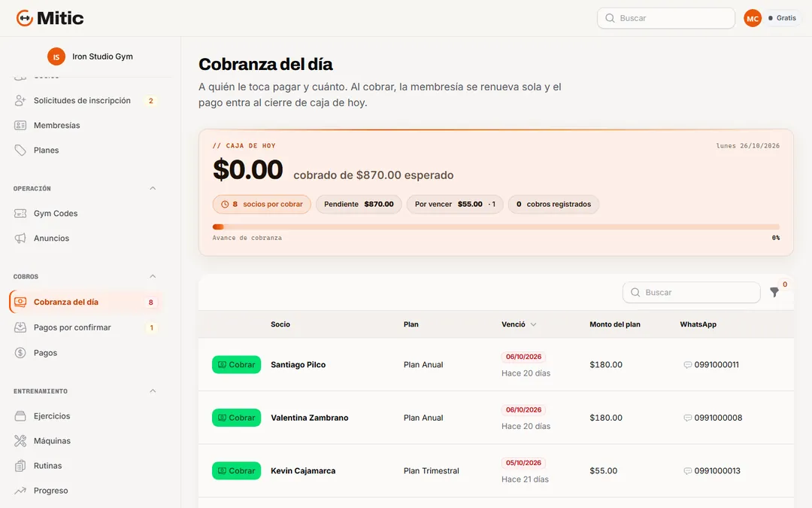Collapse the ENTRENAMIENTO sidebar section

(x=153, y=391)
